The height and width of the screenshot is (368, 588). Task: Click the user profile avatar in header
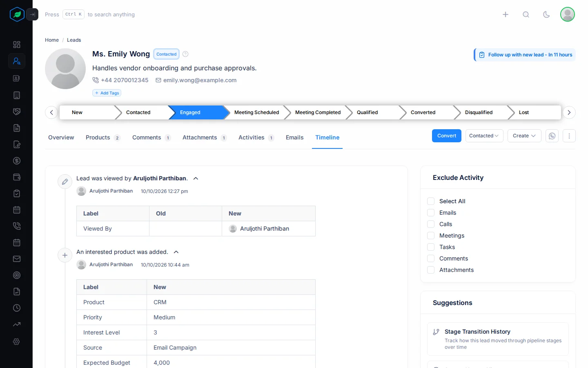568,14
